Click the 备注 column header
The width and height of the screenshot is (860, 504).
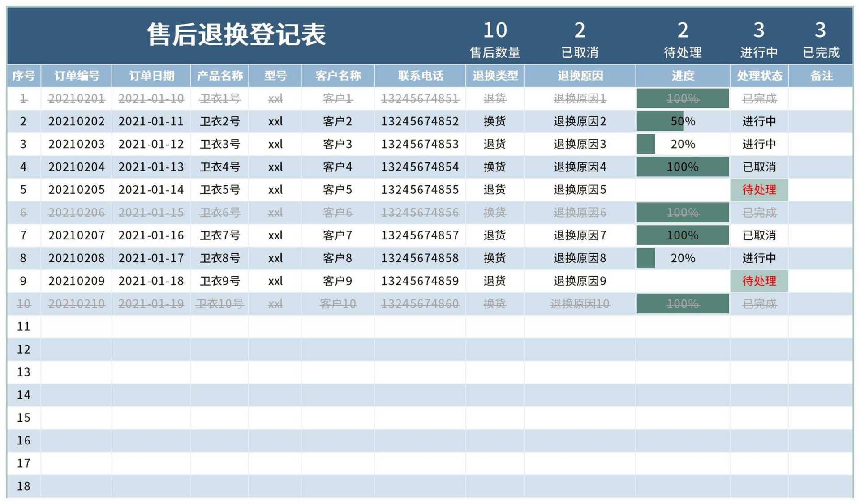click(821, 76)
